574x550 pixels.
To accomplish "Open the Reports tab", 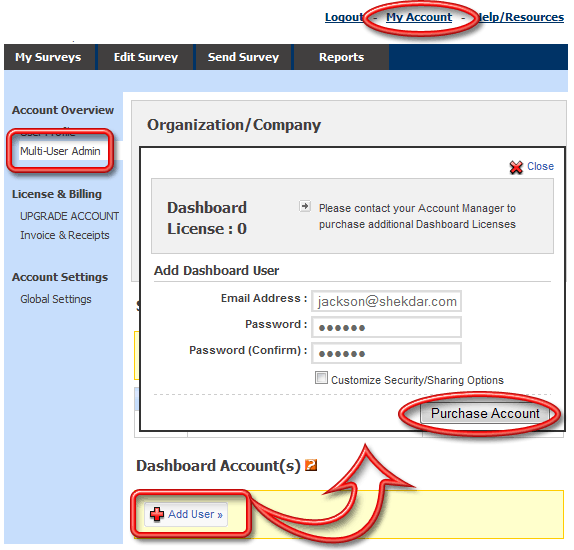I will click(x=341, y=57).
